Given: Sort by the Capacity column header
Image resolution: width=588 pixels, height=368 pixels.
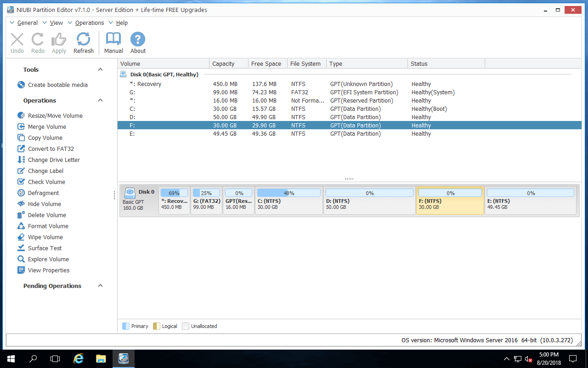Looking at the screenshot, I should click(x=229, y=63).
